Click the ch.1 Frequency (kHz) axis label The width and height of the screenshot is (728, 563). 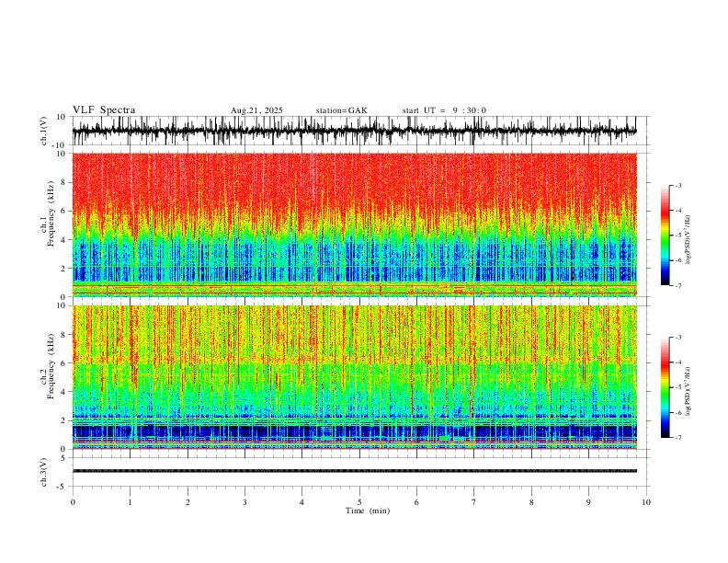(x=48, y=214)
